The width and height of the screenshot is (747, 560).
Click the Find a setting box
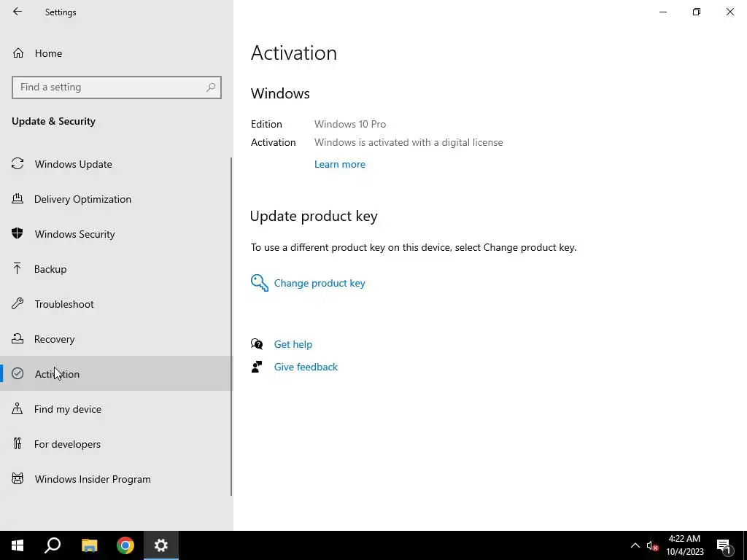point(116,87)
